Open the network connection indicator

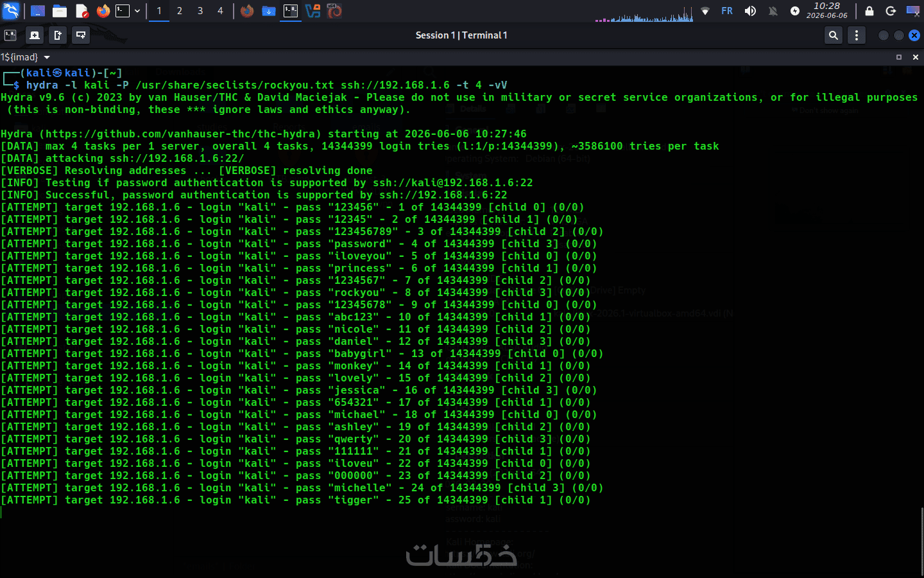coord(705,11)
